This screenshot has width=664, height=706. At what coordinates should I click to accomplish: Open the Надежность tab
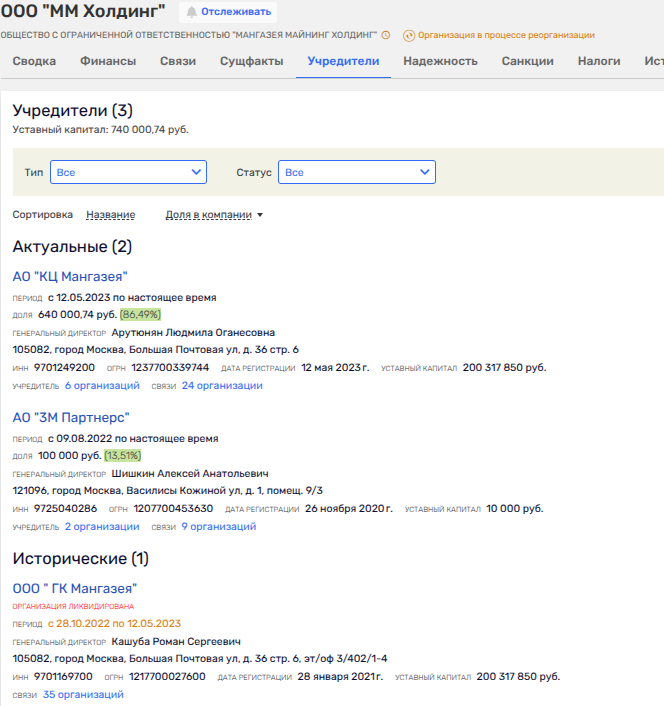(x=440, y=61)
